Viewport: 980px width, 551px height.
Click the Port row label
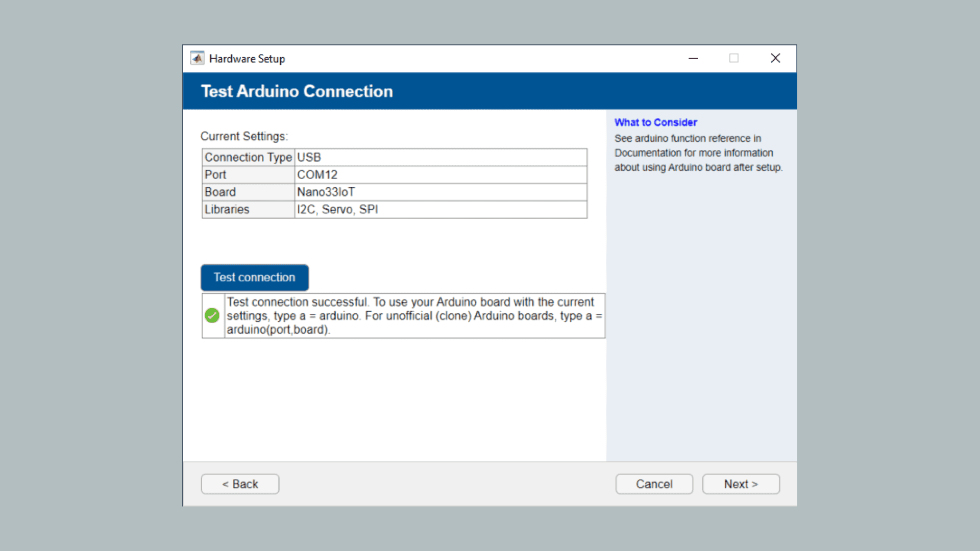tap(248, 175)
